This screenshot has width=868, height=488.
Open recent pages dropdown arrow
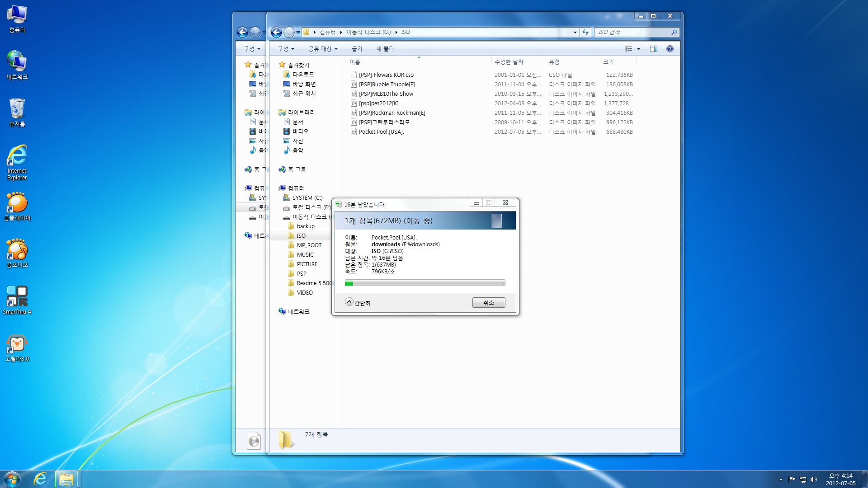point(298,32)
